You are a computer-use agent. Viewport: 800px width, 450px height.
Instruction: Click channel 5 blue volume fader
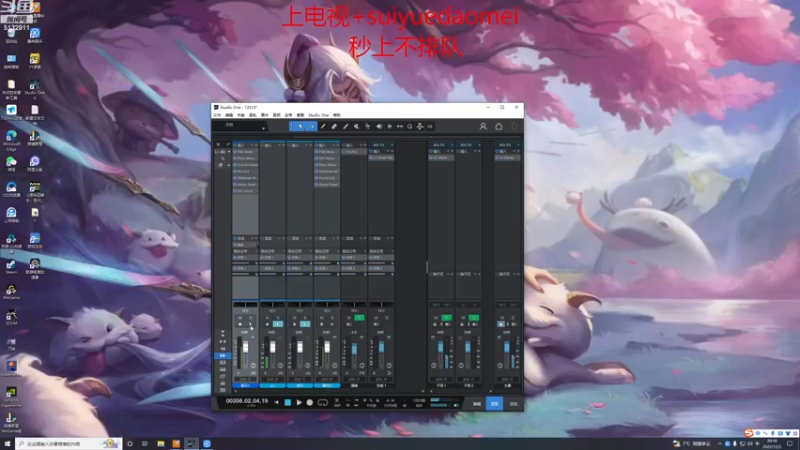(354, 349)
